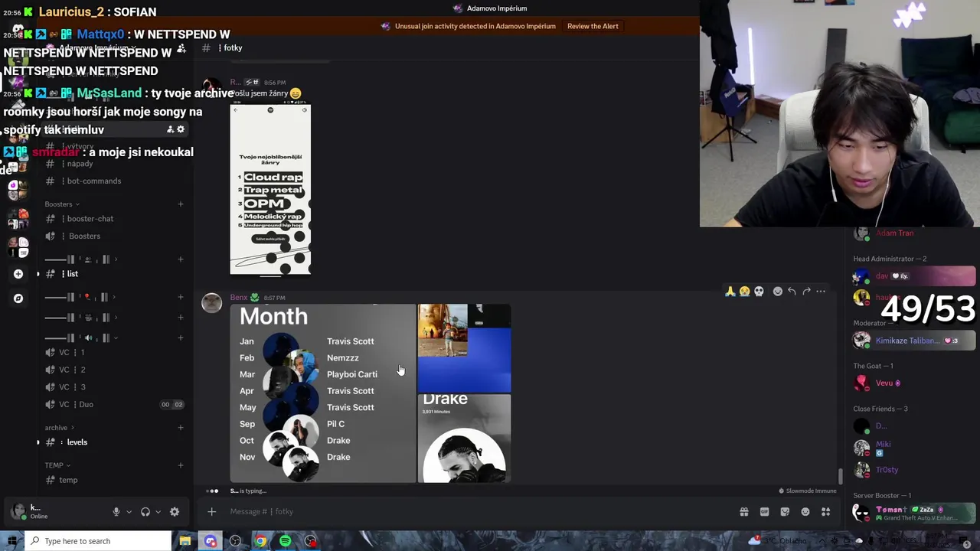Screen dimensions: 980x551
Task: Click the Discord taskbar icon
Action: point(211,541)
